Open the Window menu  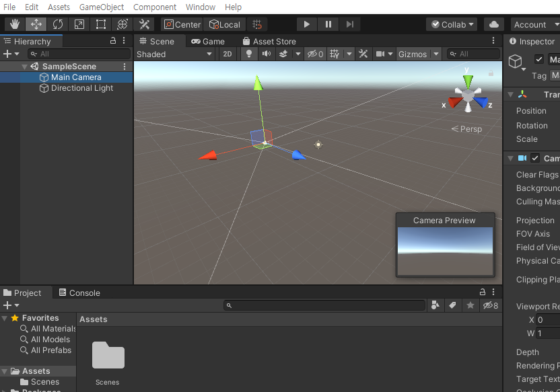[201, 7]
